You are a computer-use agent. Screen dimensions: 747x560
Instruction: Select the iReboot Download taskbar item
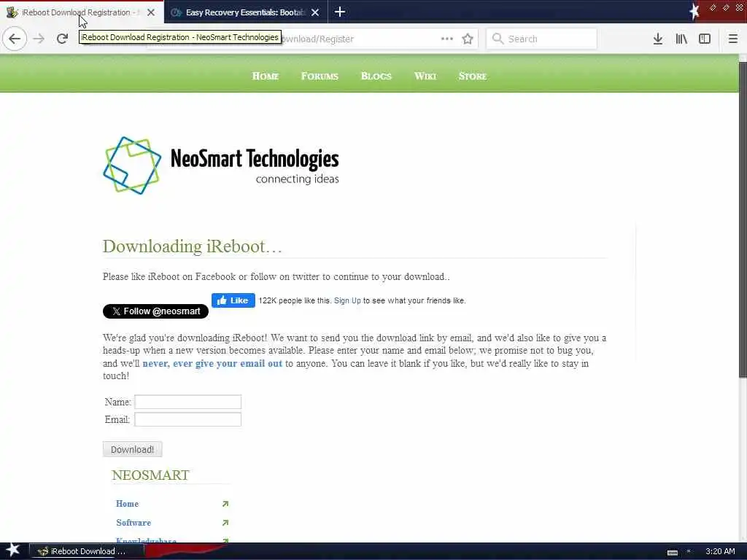tap(87, 551)
